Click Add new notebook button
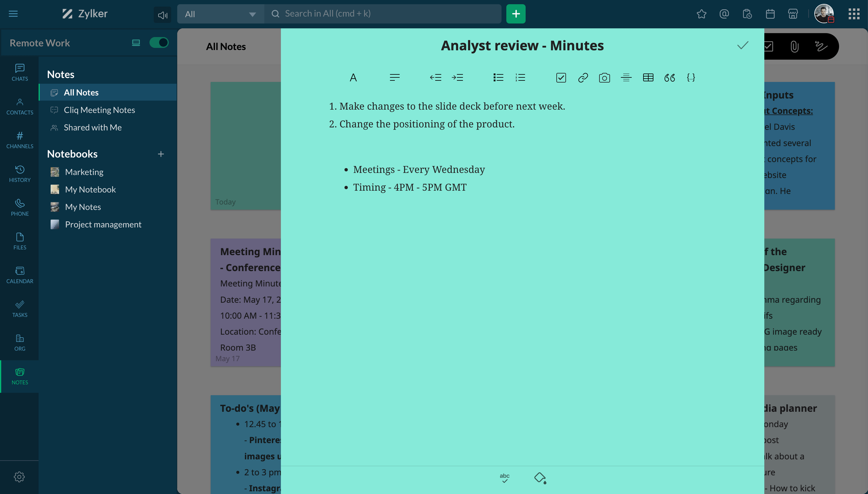The width and height of the screenshot is (868, 494). pyautogui.click(x=161, y=154)
